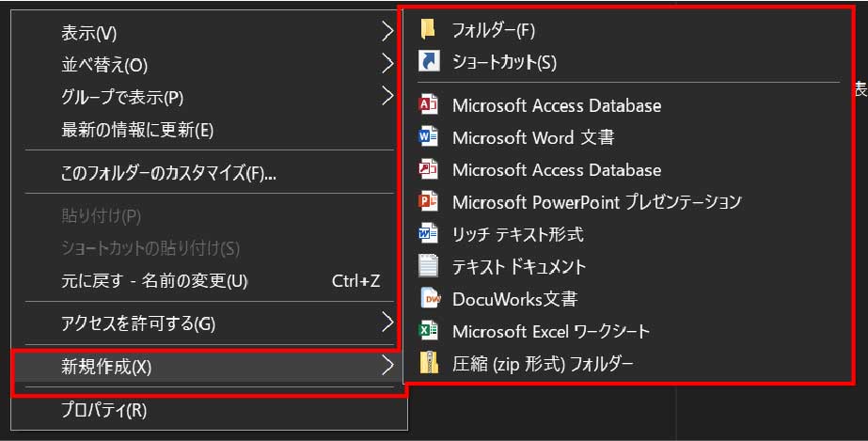Click the zipped folder icon for 圧縮 フォルダー
868x441 pixels.
[x=429, y=362]
